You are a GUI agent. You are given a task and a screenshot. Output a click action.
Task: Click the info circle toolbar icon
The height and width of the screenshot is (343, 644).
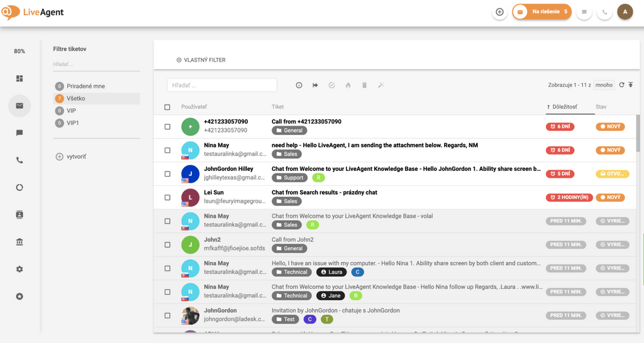click(x=299, y=85)
